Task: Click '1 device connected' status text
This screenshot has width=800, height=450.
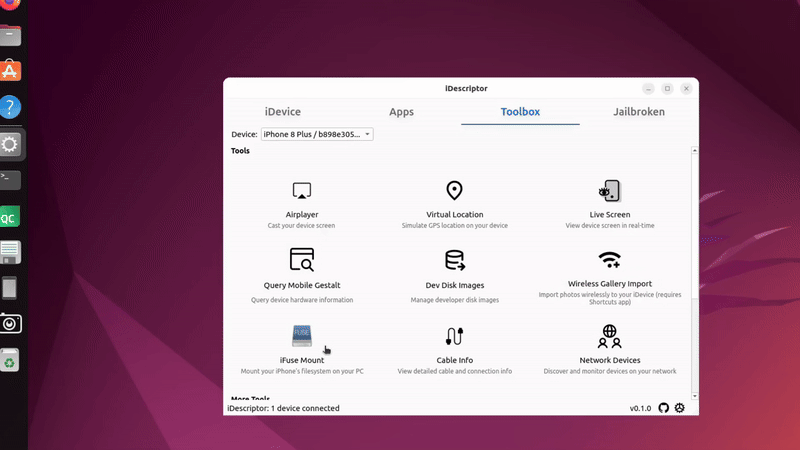Action: click(305, 408)
